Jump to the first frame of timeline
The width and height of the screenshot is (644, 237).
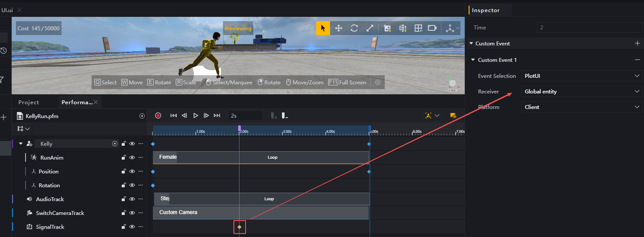[174, 115]
